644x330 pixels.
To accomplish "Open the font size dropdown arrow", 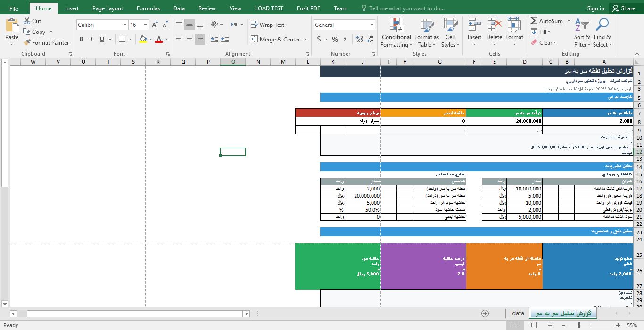I will (x=145, y=25).
